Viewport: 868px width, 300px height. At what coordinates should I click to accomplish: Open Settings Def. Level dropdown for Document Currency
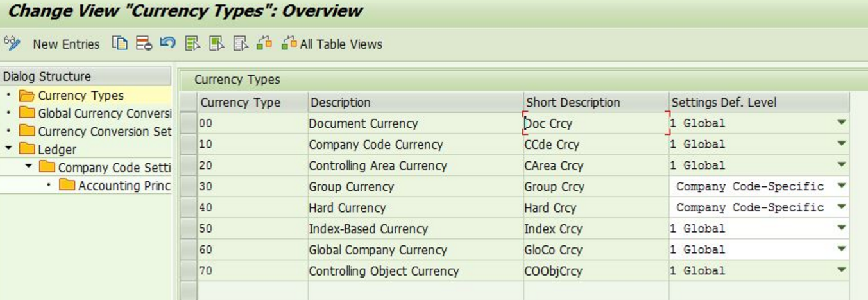(x=842, y=123)
